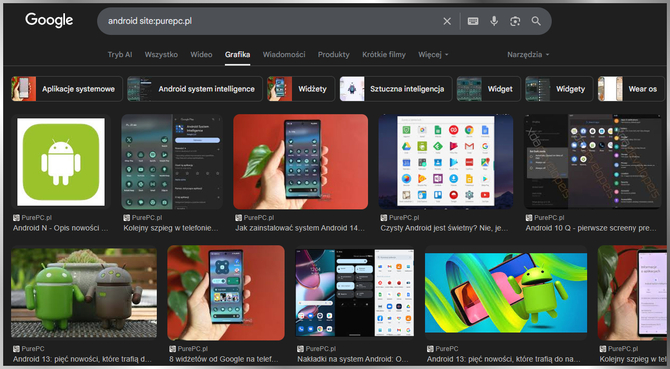Switch to the Produkty tab

(333, 55)
